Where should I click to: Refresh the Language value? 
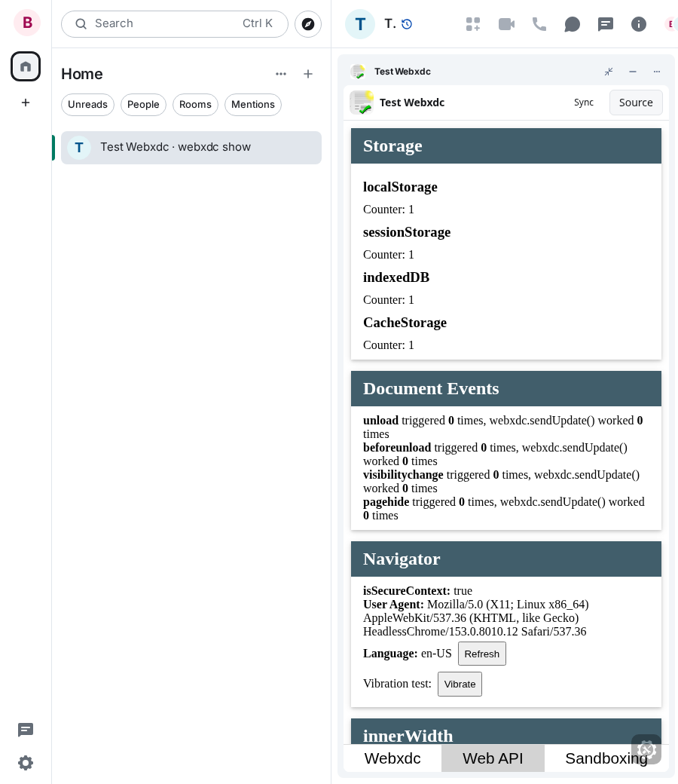pos(481,654)
